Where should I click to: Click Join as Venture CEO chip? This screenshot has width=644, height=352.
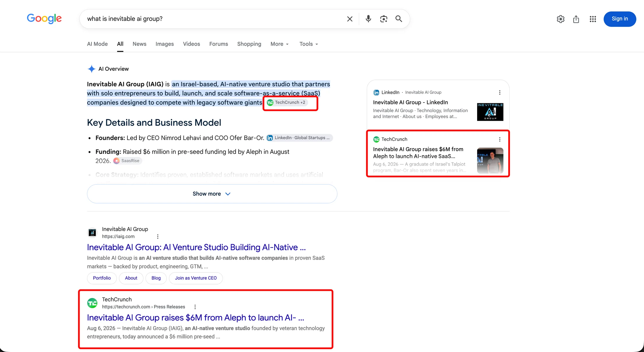(196, 278)
